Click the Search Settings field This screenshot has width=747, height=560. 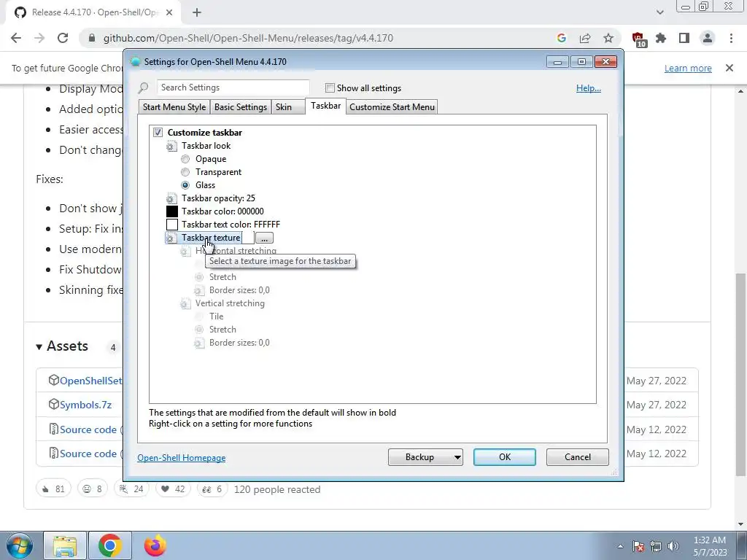233,87
